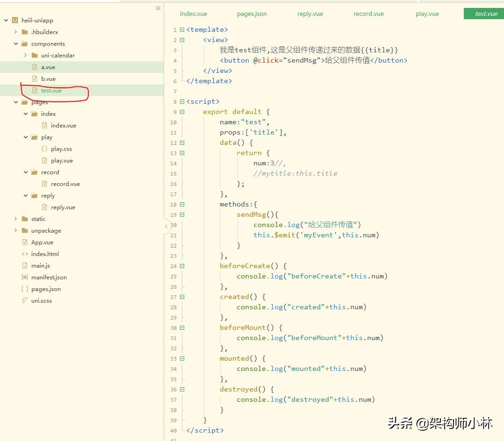Switch to the pages.json tab
The width and height of the screenshot is (504, 441).
point(252,14)
